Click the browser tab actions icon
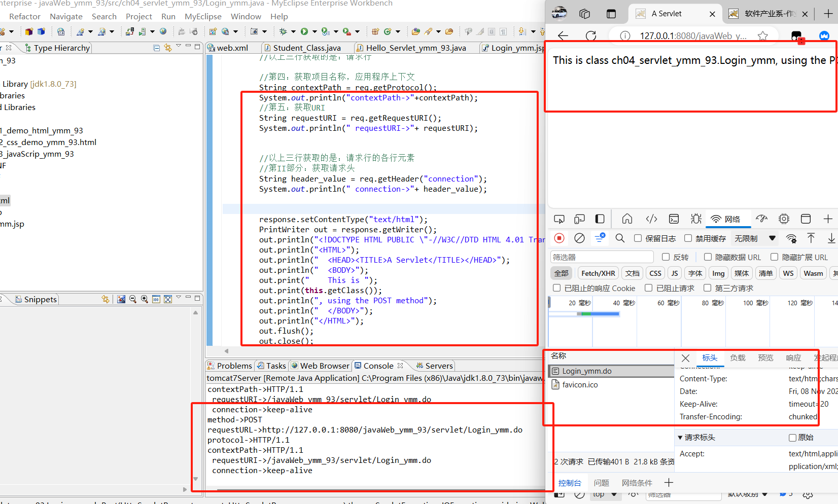 pos(611,14)
